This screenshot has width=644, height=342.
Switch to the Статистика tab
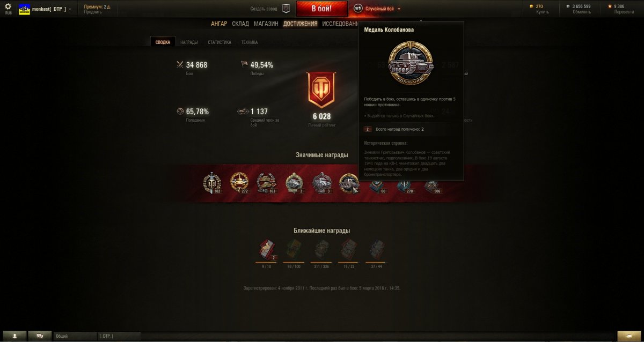pos(219,42)
